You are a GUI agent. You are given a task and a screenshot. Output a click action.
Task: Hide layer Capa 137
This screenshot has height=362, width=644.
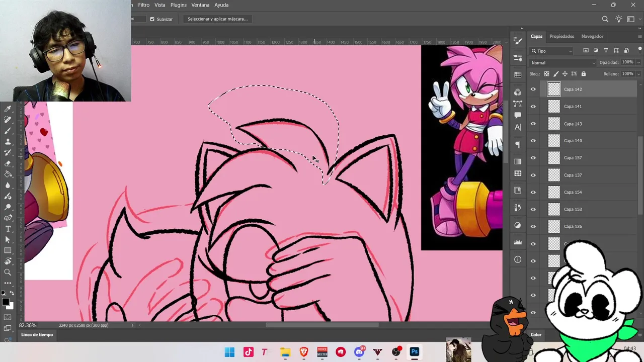(533, 175)
